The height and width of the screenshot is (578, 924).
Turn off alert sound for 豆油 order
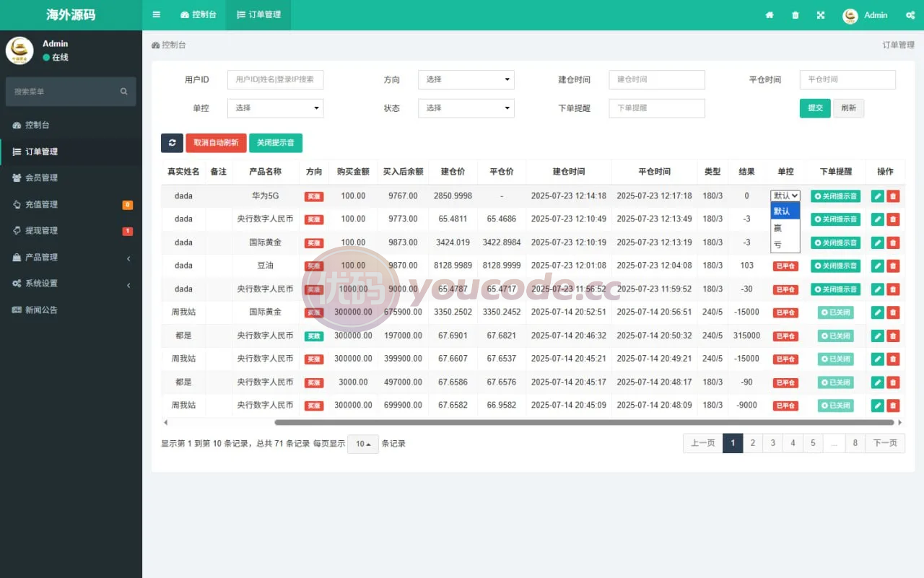tap(835, 266)
